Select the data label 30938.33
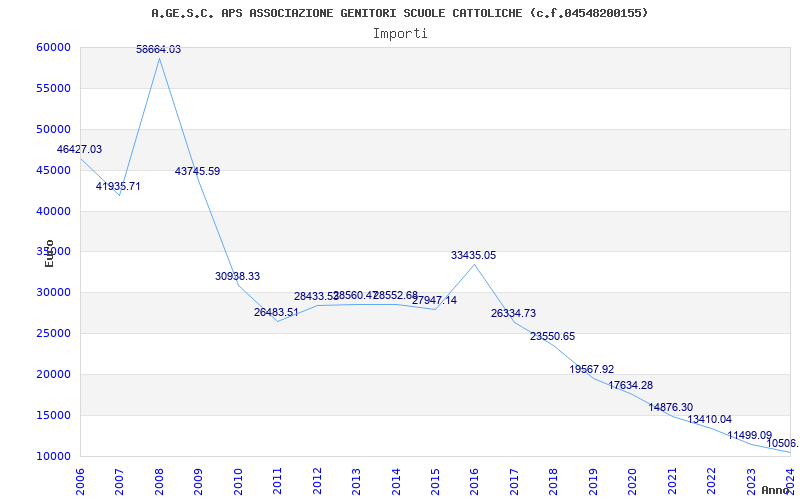 237,276
